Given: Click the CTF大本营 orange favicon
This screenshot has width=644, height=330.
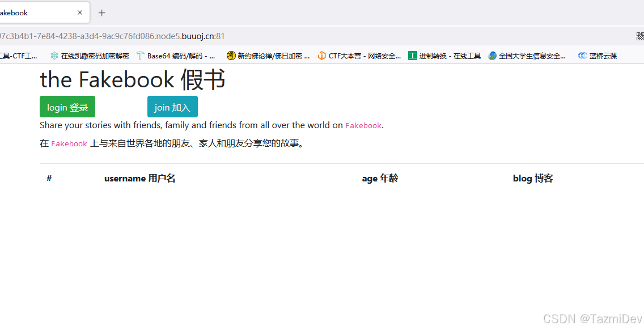Looking at the screenshot, I should pos(322,56).
